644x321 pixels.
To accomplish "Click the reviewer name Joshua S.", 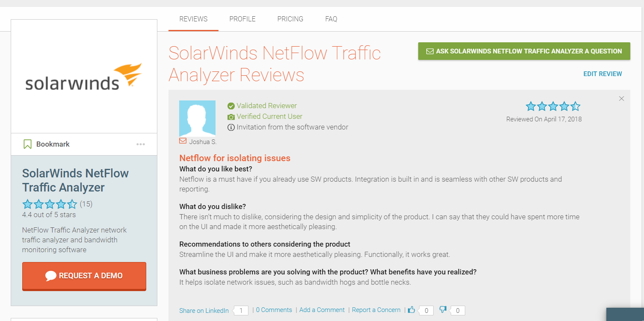I will (x=203, y=141).
